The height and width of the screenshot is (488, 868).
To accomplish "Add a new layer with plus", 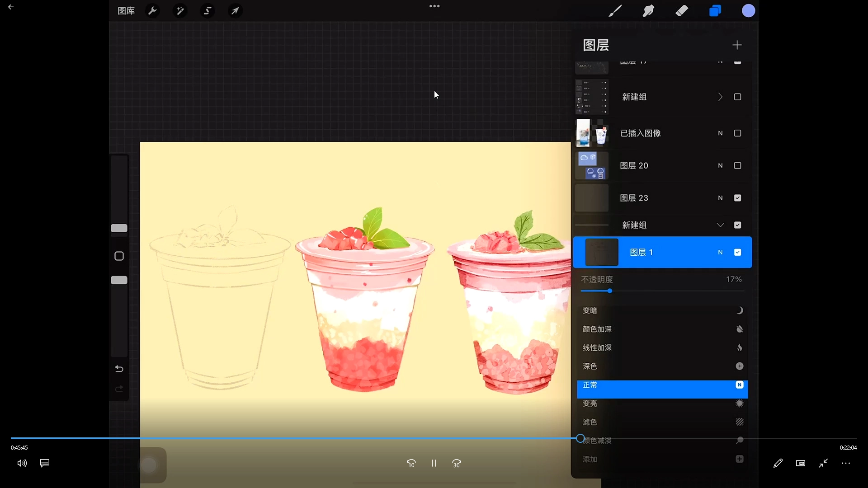I will (737, 45).
